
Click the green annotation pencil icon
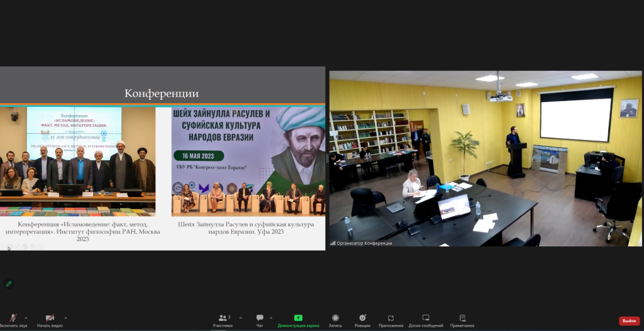point(9,284)
